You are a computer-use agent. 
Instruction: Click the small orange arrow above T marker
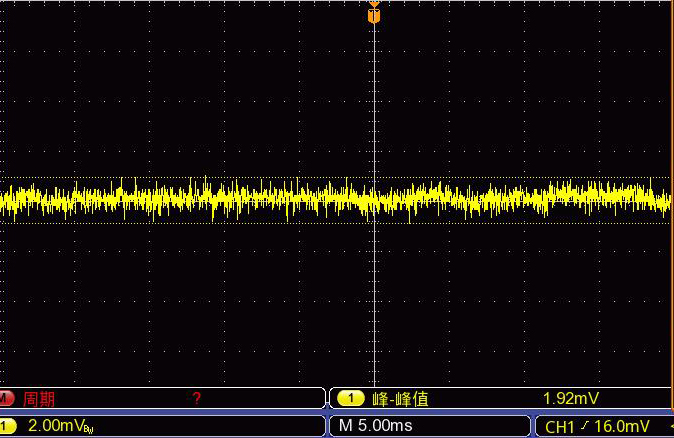[374, 4]
